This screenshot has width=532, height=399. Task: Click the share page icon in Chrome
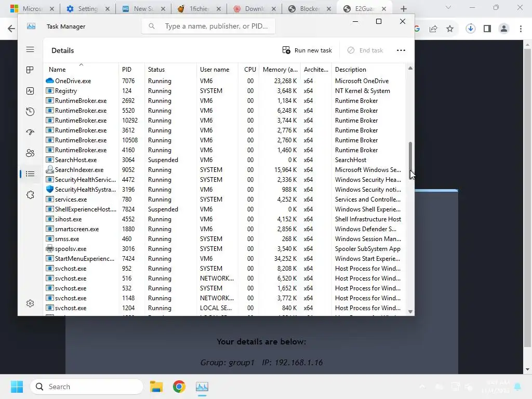click(x=433, y=29)
